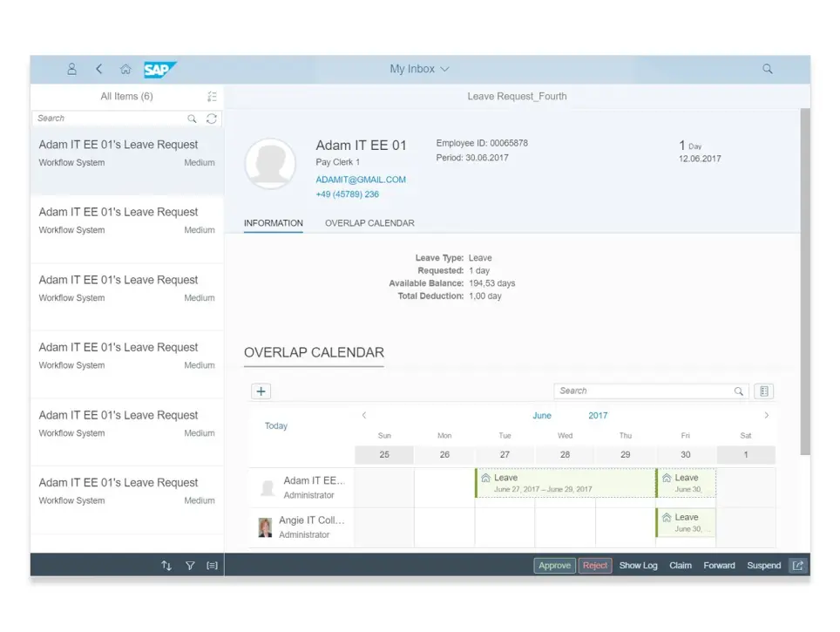Select calendar day 27 Tuesday
Viewport: 840px width, 632px height.
coord(505,454)
